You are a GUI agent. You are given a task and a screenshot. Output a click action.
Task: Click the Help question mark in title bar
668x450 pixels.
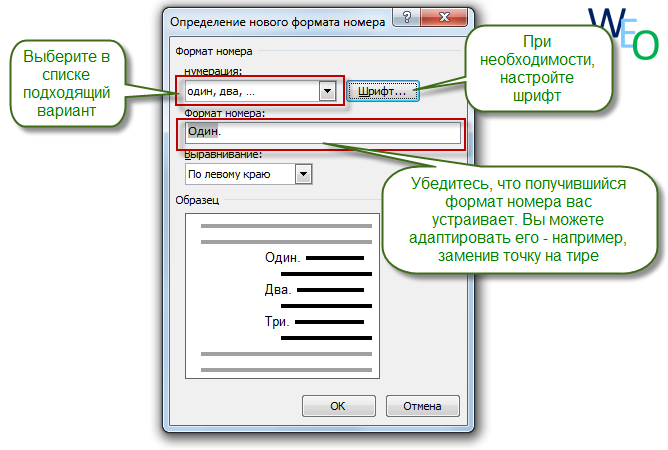coord(403,19)
